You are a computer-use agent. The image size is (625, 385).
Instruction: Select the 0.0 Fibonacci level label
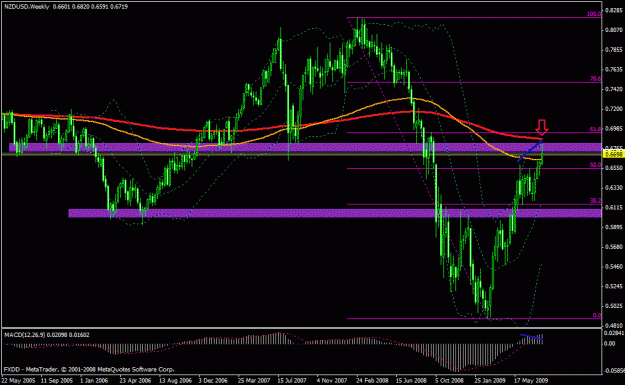(597, 315)
